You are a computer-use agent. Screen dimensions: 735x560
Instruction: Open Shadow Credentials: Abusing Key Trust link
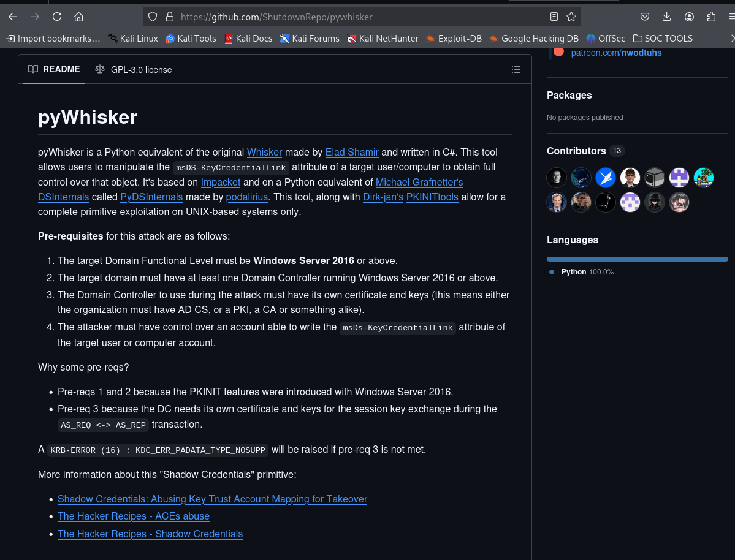tap(212, 499)
